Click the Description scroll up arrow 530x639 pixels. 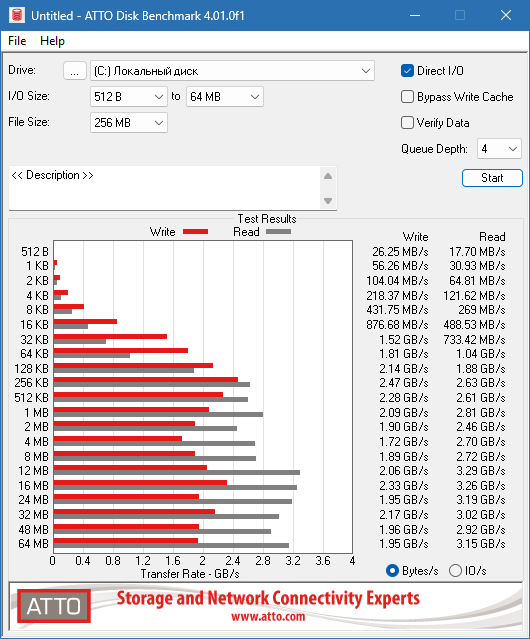(x=328, y=176)
